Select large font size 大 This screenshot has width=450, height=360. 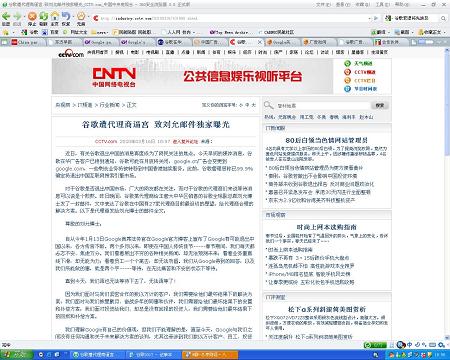[254, 105]
